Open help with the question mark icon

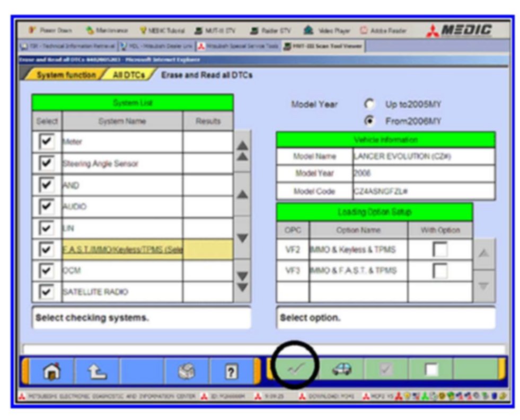(x=231, y=371)
